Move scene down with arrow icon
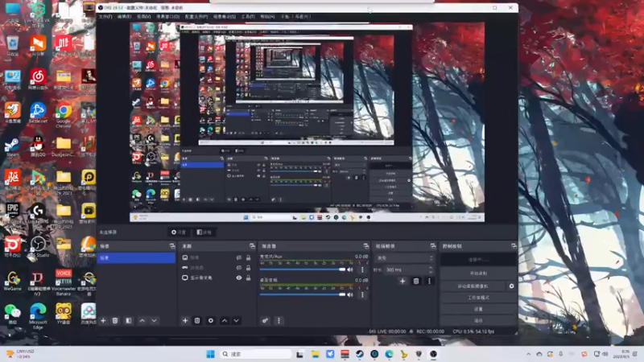Viewport: 644px width, 362px height. pos(154,320)
